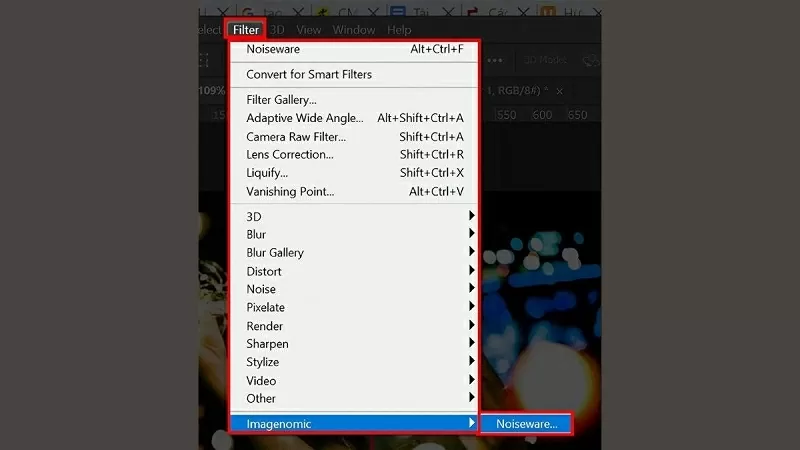Open Vanishing Point filter
This screenshot has width=800, height=450.
click(x=290, y=191)
